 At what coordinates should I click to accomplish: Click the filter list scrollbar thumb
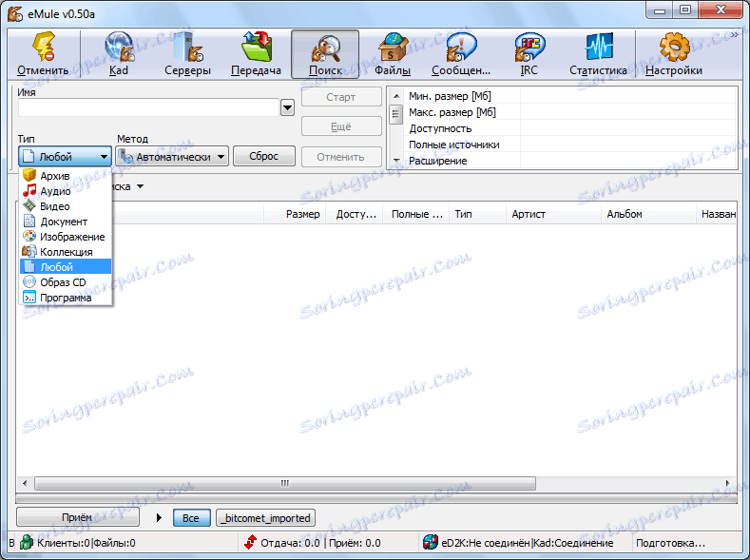click(396, 114)
